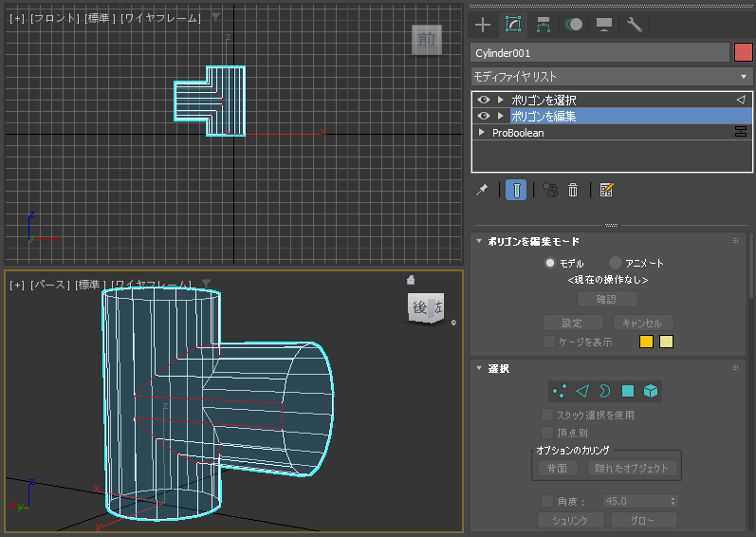
Task: Click the filter funnel icon in front viewport
Action: tap(216, 17)
